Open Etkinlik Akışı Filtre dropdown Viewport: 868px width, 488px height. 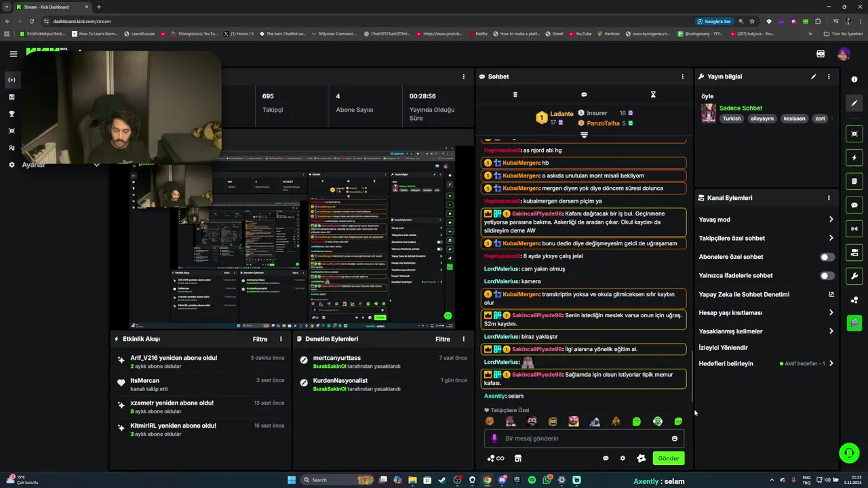coord(260,339)
